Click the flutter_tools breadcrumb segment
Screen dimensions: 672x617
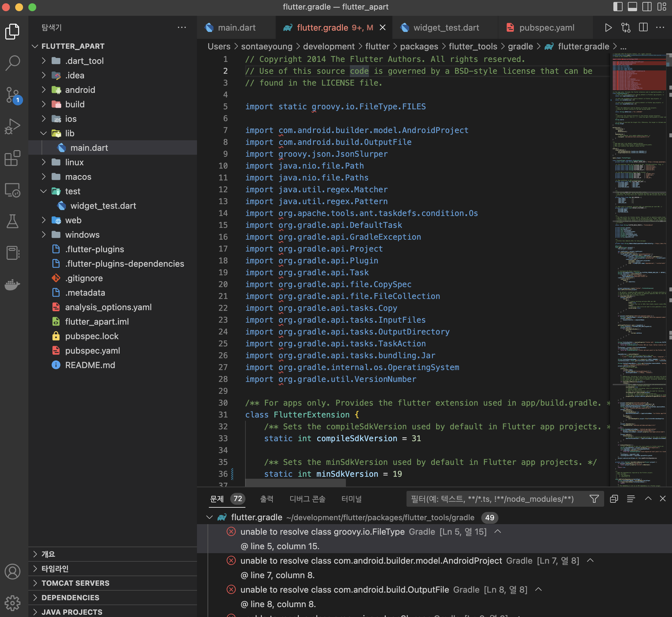click(x=473, y=46)
